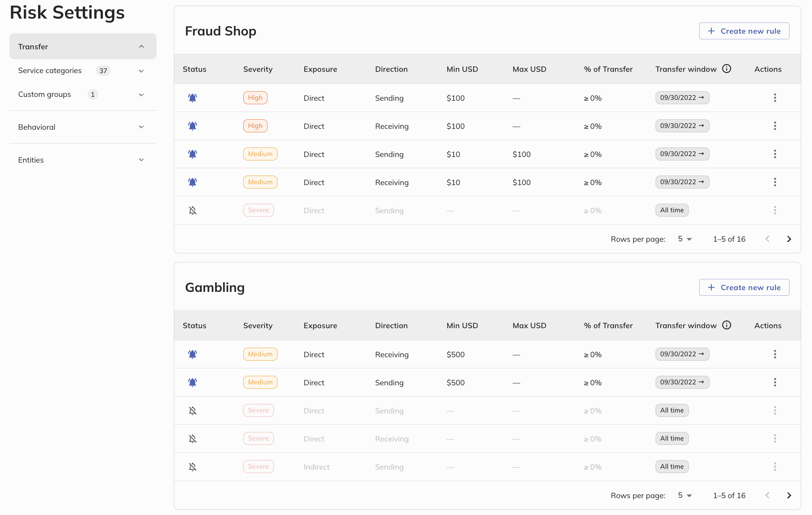Select Service categories in the sidebar
Viewport: 812px width, 515px height.
point(50,70)
